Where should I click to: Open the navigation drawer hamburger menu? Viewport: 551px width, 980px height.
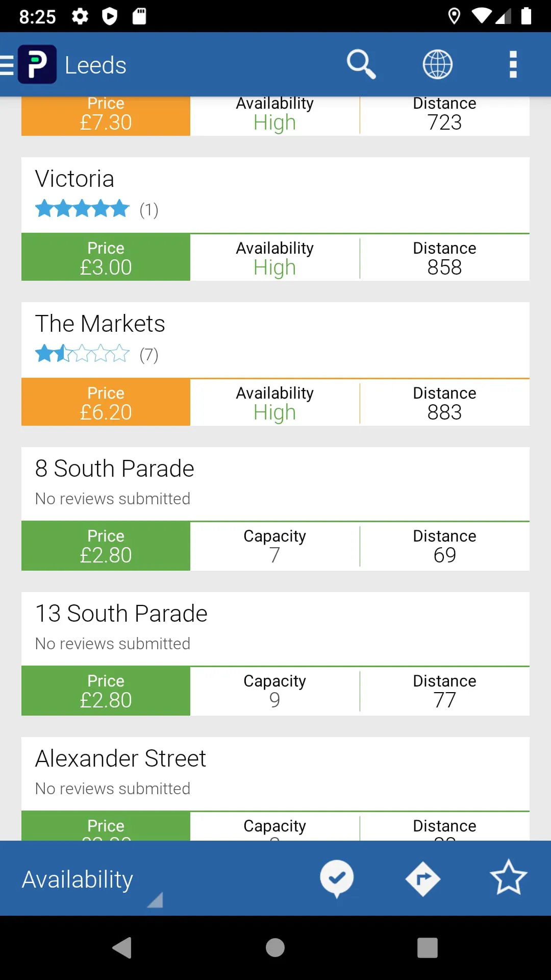click(x=5, y=64)
